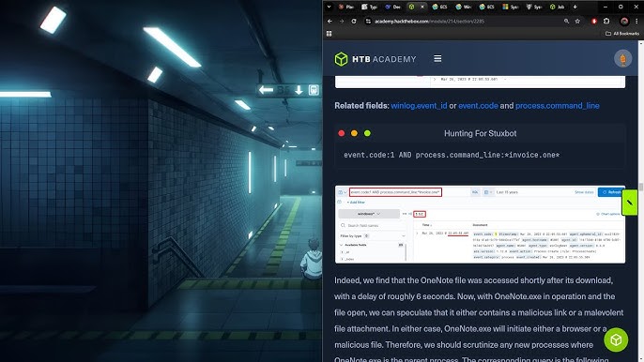Open the green cube floating button
Screen dimensions: 644x362
coord(616,339)
